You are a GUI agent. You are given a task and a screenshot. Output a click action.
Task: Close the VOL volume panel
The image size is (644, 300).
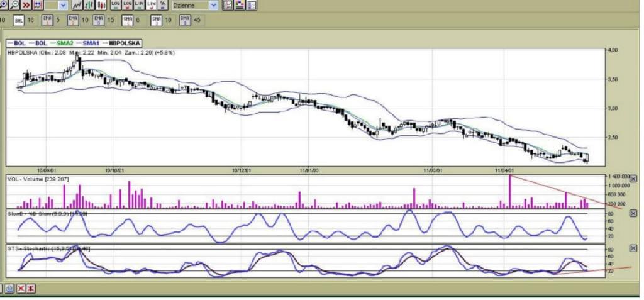pos(633,179)
